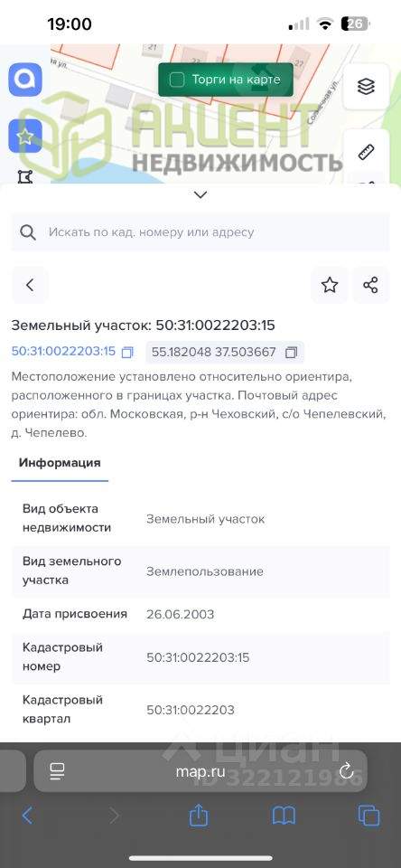Share the land plot card
This screenshot has width=401, height=868.
click(x=370, y=285)
